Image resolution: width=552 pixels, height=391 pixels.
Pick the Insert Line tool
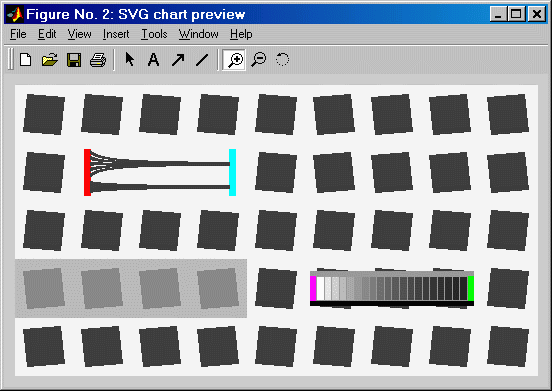pyautogui.click(x=202, y=60)
